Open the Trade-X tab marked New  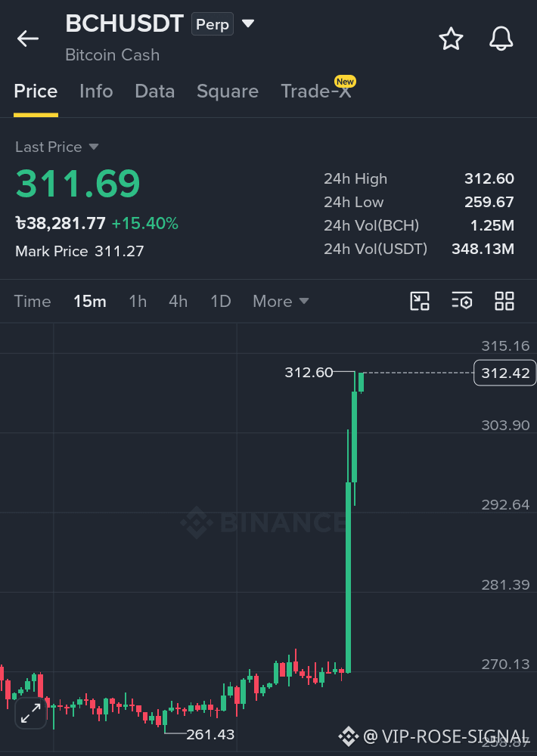(316, 91)
